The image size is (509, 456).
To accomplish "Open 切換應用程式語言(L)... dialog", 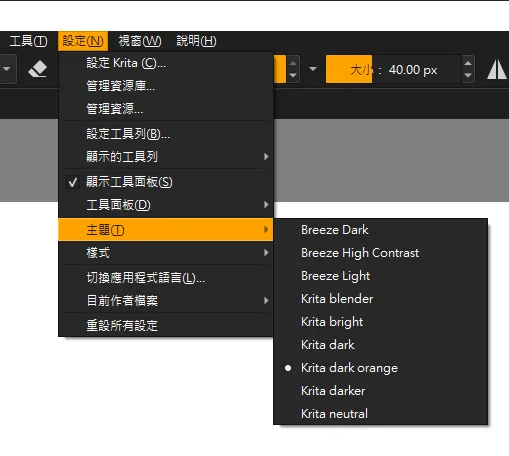I will point(166,278).
